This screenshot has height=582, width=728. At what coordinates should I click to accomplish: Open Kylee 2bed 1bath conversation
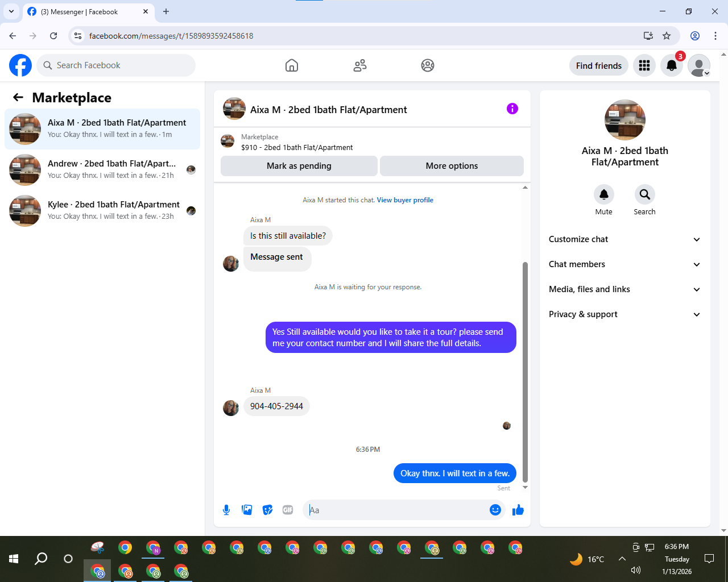coord(102,211)
